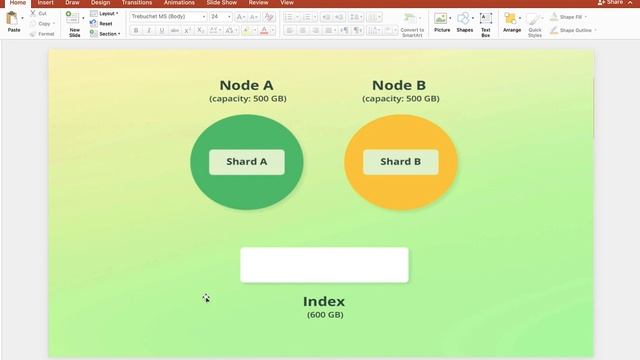Open the Section dropdown

[x=105, y=34]
